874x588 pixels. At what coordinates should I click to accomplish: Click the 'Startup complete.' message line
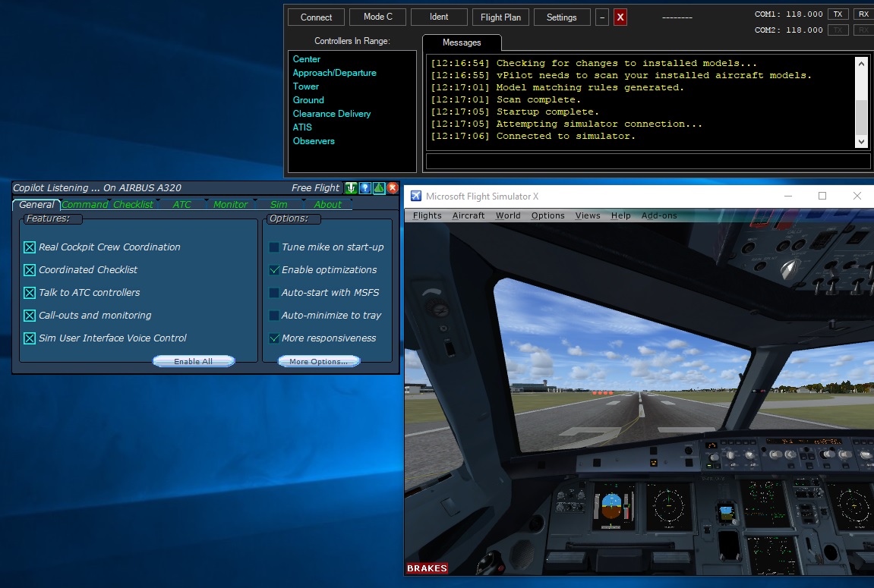coord(515,112)
